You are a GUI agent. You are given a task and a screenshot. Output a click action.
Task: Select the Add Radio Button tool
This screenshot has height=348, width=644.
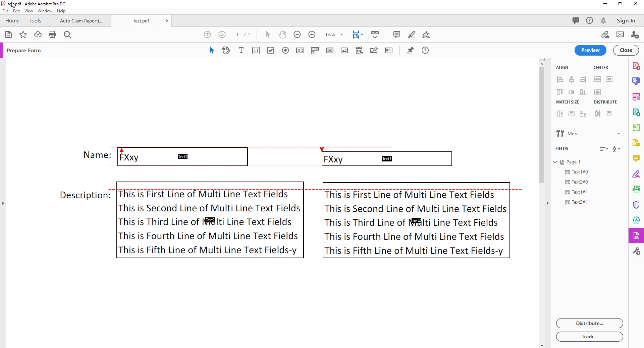tap(285, 51)
